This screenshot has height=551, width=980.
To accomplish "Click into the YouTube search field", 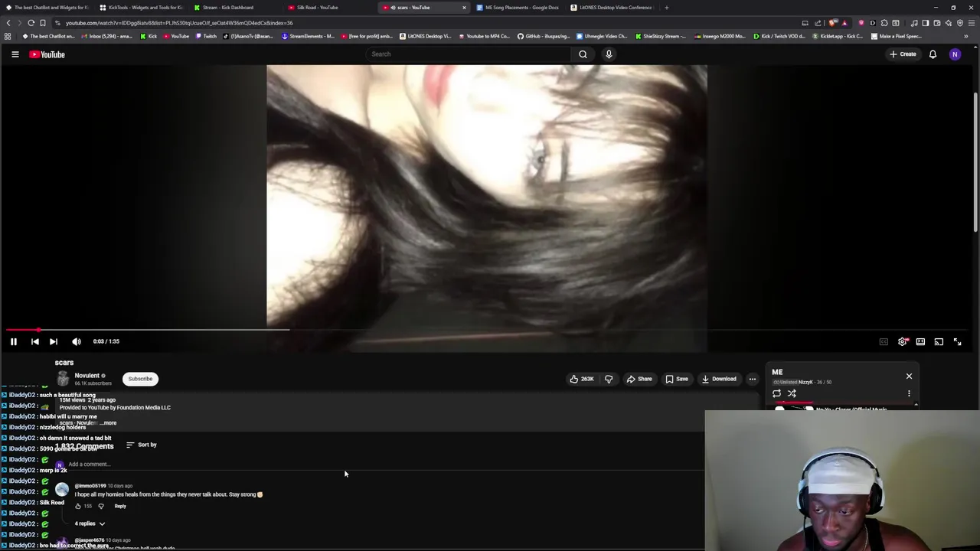I will pyautogui.click(x=467, y=54).
